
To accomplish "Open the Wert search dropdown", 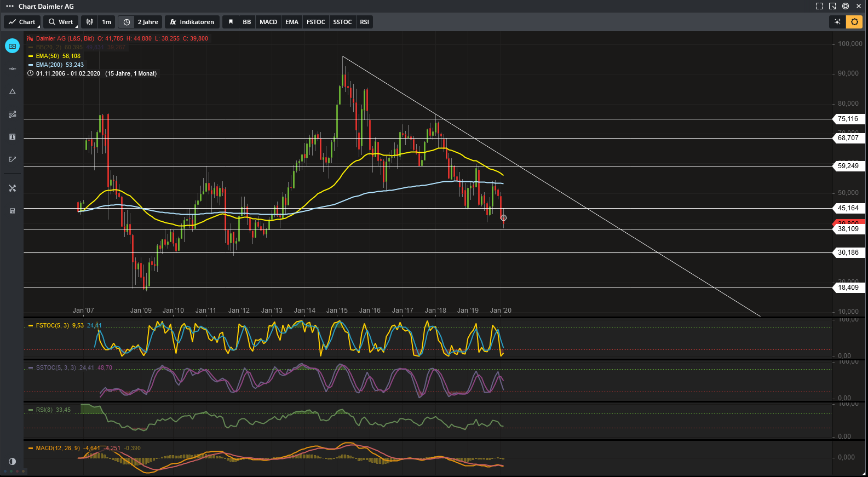I will pos(61,22).
